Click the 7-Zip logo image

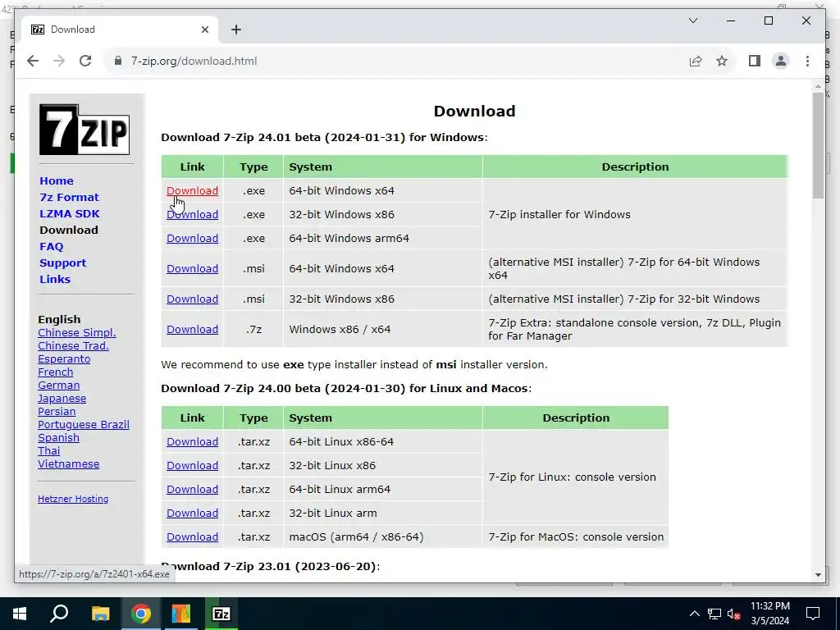click(84, 130)
